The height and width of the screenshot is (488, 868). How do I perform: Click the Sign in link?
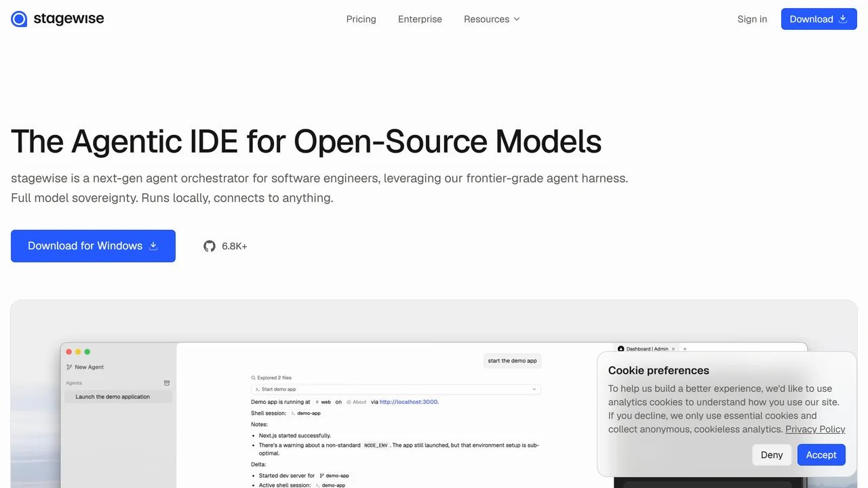(752, 19)
